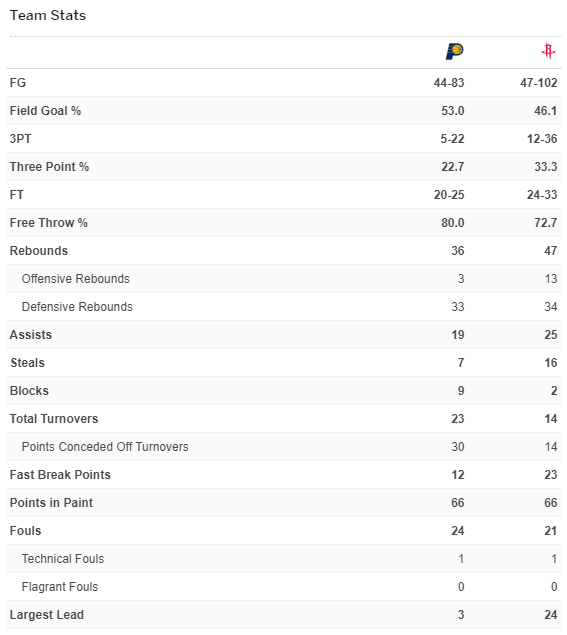Image resolution: width=567 pixels, height=635 pixels.
Task: Select the Technical Fouls sub-row
Action: 284,558
